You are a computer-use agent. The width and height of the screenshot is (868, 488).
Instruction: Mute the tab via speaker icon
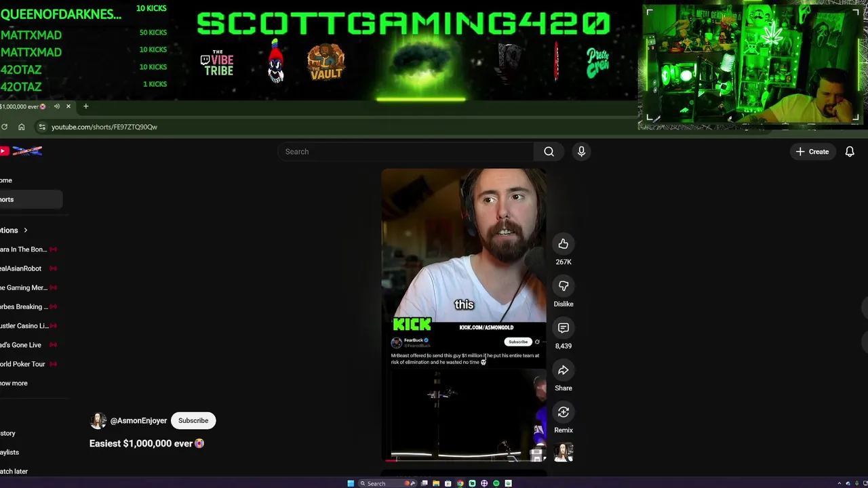(57, 106)
